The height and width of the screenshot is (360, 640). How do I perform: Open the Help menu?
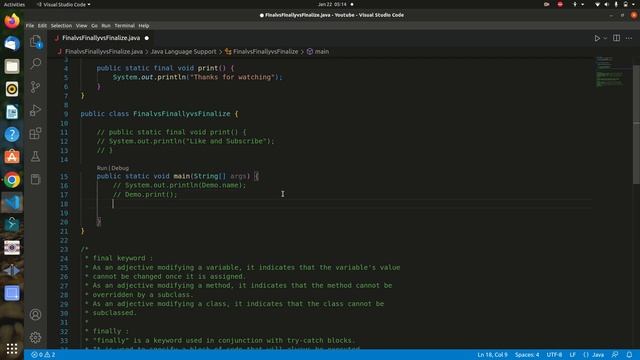(144, 25)
